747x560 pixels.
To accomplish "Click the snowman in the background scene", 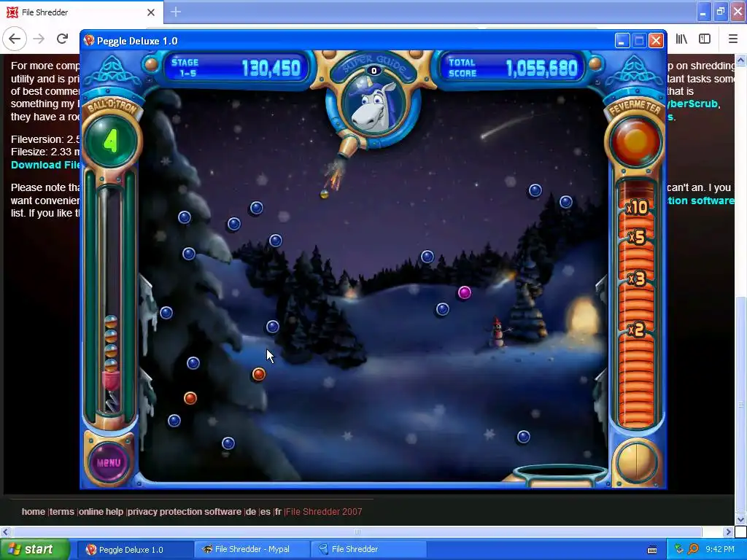I will pos(498,332).
